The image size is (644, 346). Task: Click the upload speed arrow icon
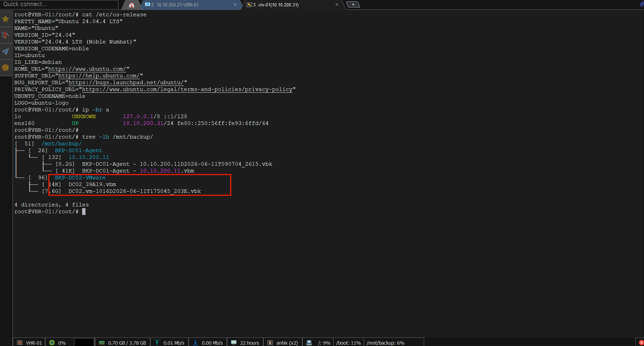[157, 343]
